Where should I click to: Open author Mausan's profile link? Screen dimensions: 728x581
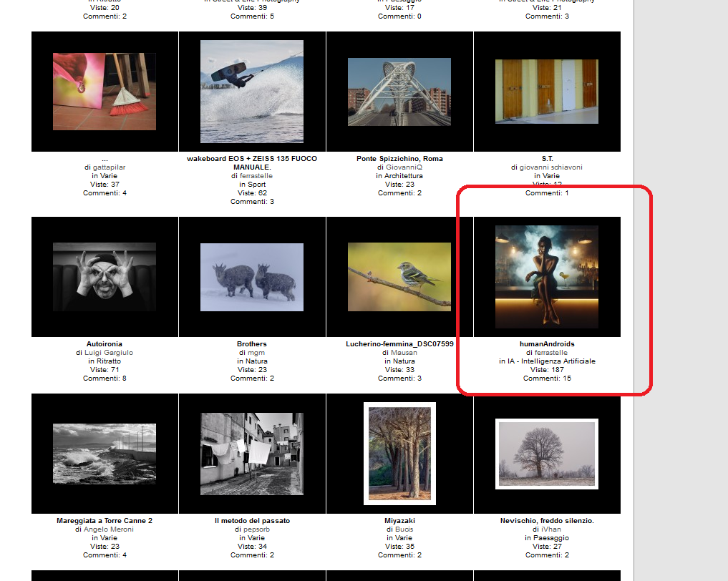pyautogui.click(x=404, y=353)
